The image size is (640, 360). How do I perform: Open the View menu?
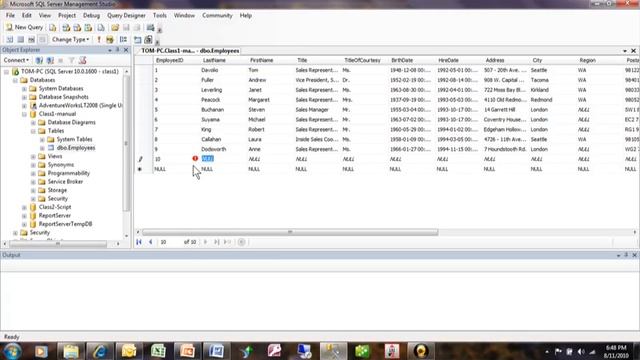point(45,16)
